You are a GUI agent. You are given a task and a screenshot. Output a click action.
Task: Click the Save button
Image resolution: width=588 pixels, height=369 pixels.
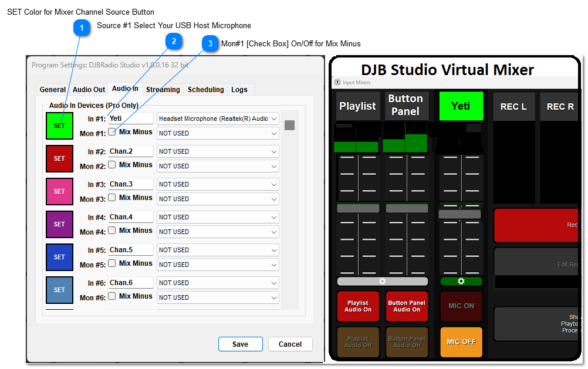[x=240, y=344]
